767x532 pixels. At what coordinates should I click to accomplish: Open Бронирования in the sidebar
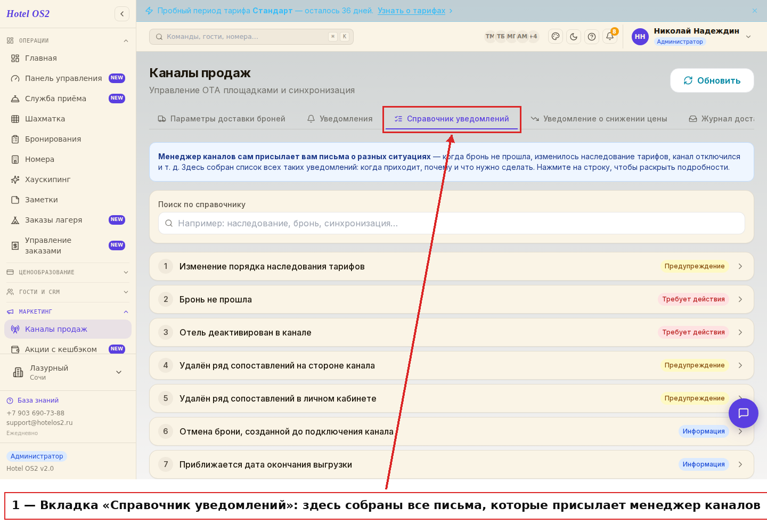pyautogui.click(x=68, y=139)
